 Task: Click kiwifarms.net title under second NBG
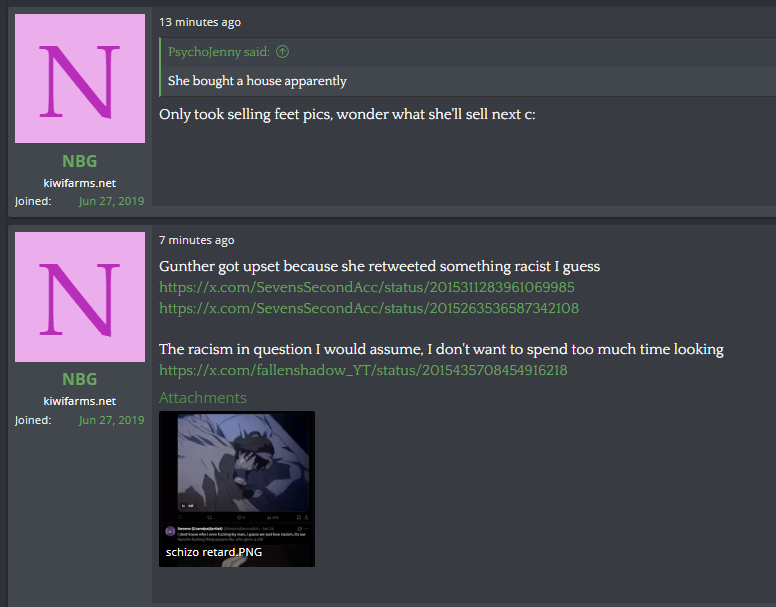(x=80, y=401)
